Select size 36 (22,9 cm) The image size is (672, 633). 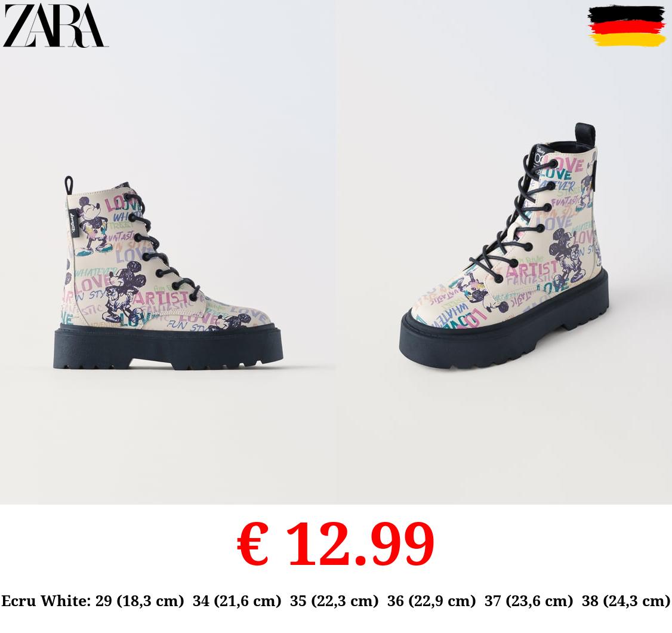[x=431, y=601]
